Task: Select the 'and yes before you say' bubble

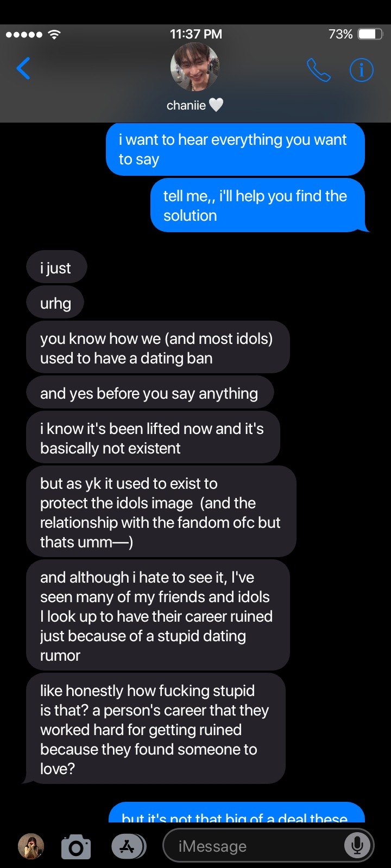Action: (x=150, y=393)
